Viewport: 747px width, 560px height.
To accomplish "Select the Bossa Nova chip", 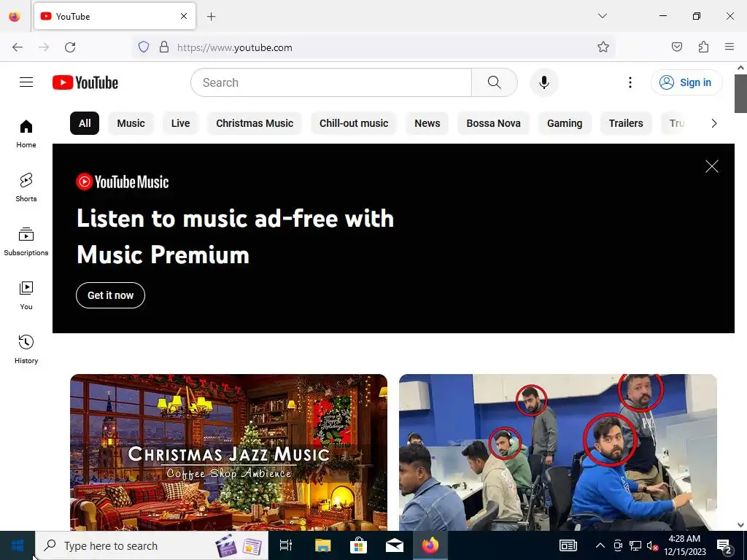I will pos(494,123).
